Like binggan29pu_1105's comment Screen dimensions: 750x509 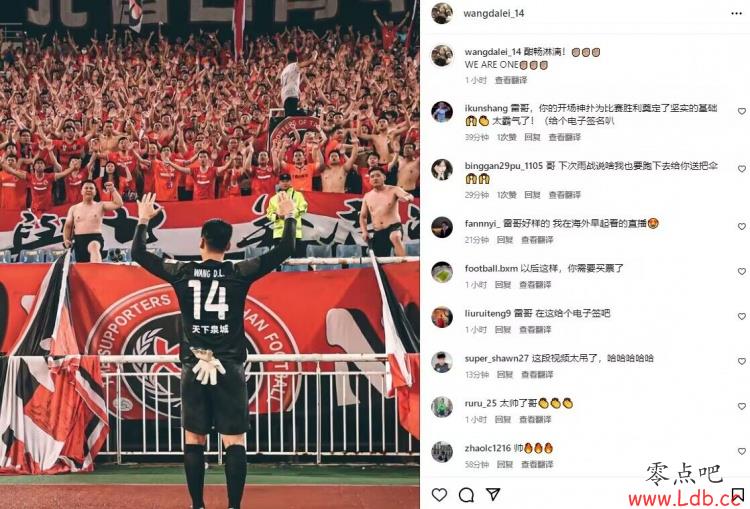pyautogui.click(x=741, y=169)
